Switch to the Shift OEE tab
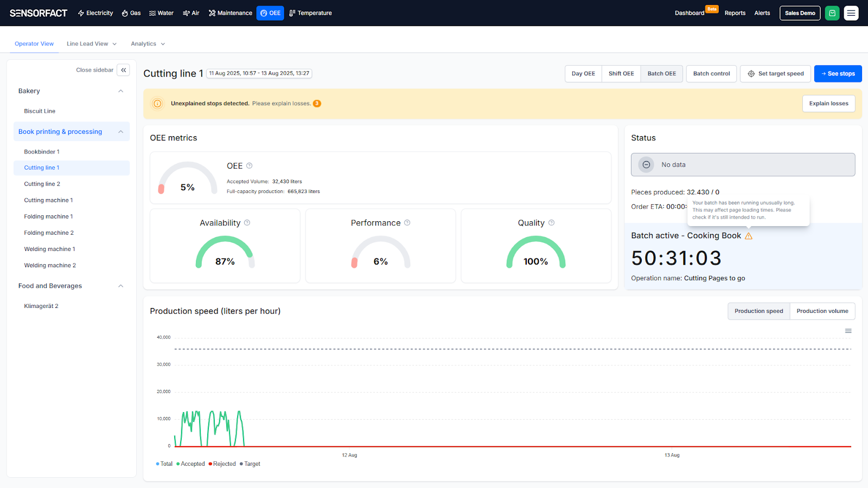 click(x=621, y=74)
